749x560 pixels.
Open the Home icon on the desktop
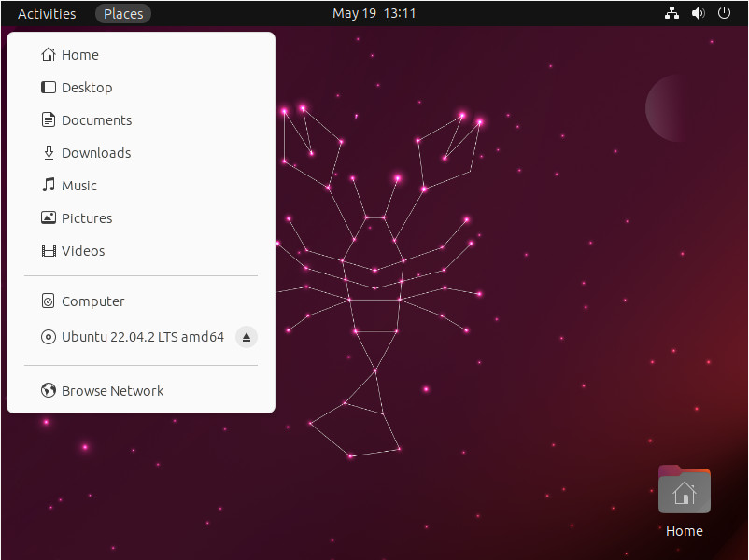point(684,489)
